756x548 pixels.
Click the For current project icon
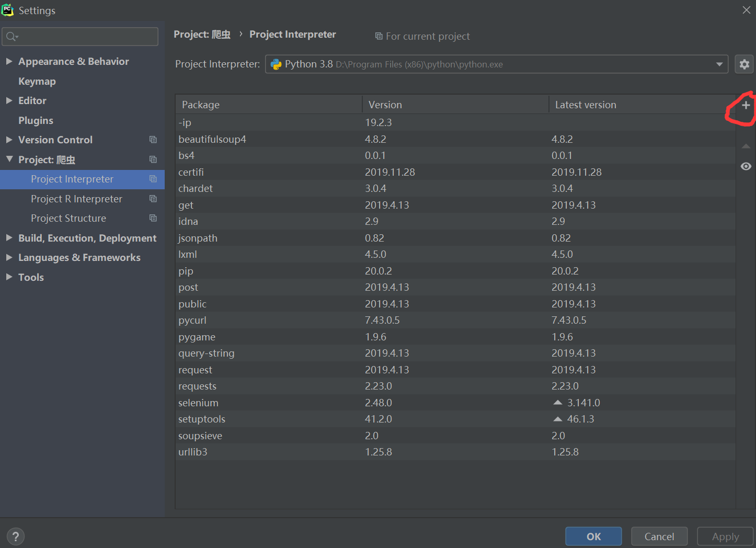point(379,36)
